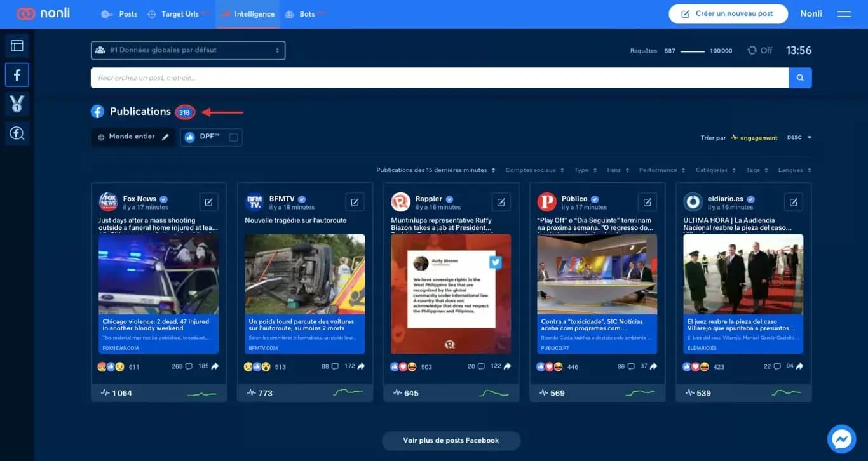The width and height of the screenshot is (868, 461).
Task: Click the 539 engagement score
Action: 698,393
